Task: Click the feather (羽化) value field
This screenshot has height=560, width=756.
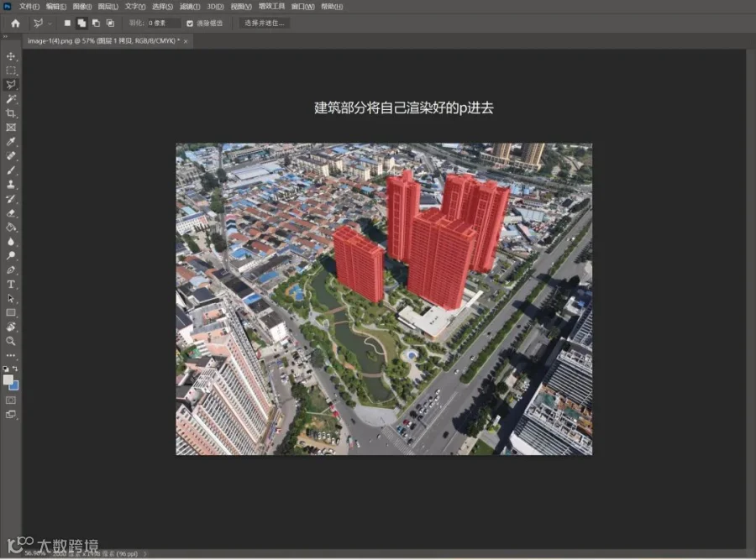Action: click(x=164, y=24)
